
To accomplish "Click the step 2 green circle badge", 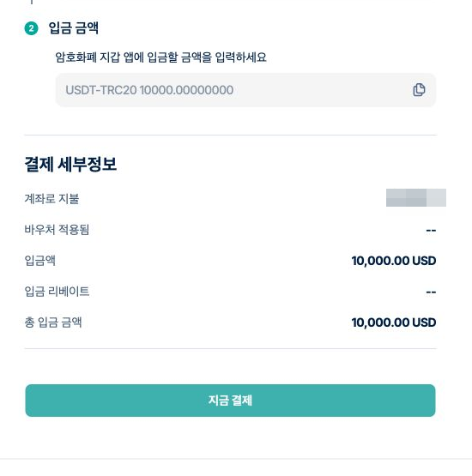I will (31, 28).
